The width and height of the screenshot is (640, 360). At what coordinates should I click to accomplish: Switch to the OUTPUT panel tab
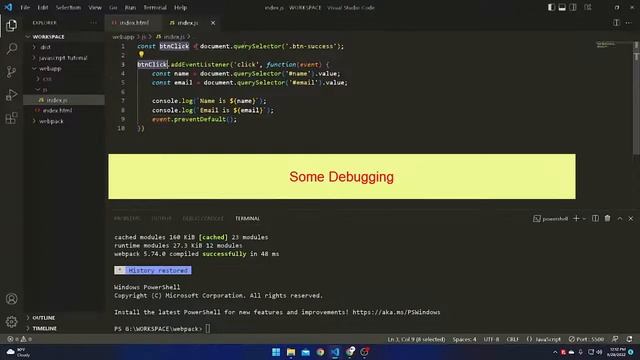[x=161, y=219]
